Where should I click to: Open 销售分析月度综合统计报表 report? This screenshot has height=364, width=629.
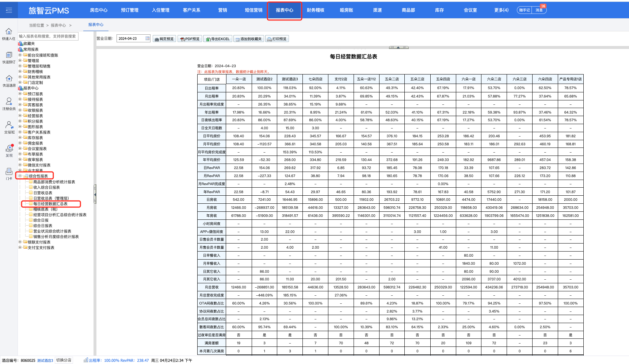[56, 237]
